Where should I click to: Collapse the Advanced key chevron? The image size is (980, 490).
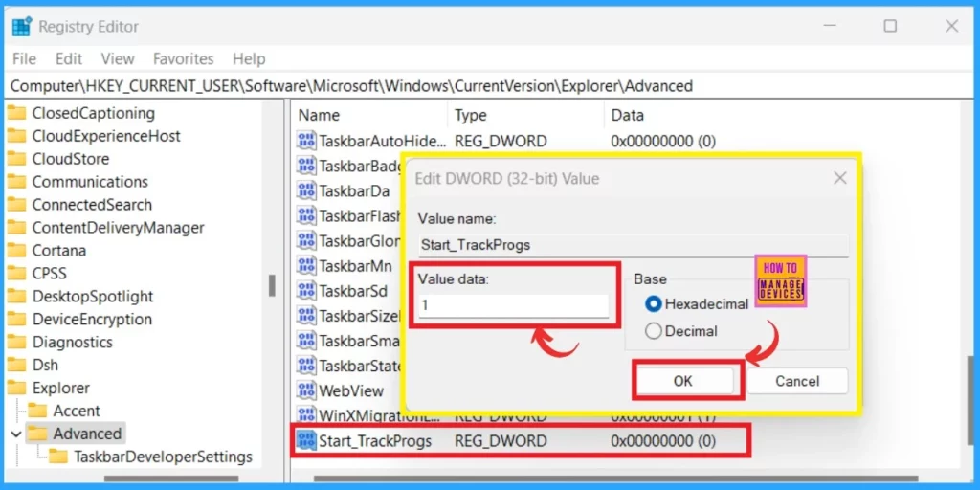(x=15, y=434)
